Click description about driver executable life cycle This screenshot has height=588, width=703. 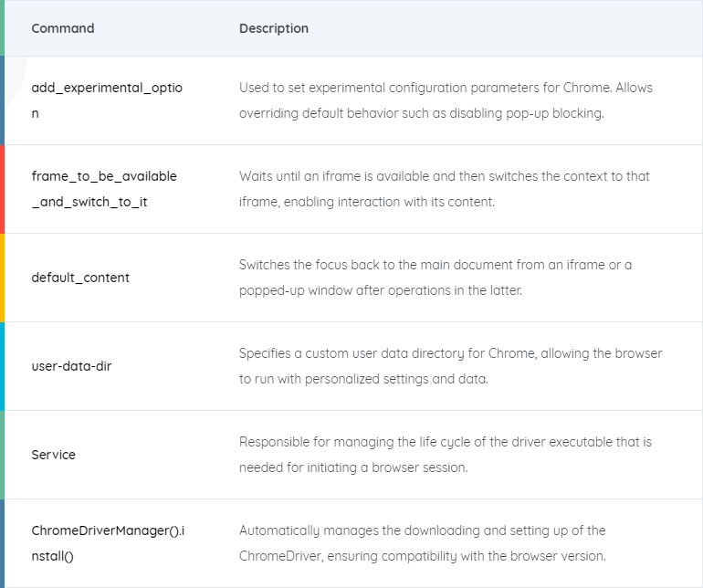(x=446, y=455)
